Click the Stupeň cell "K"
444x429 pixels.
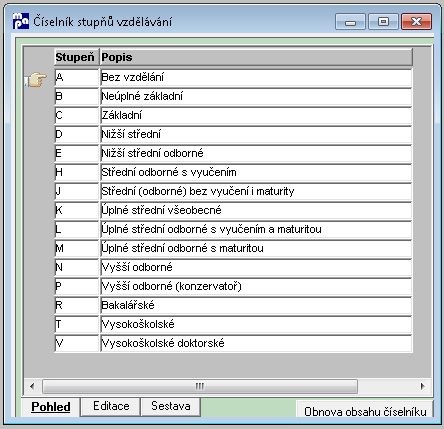(76, 211)
